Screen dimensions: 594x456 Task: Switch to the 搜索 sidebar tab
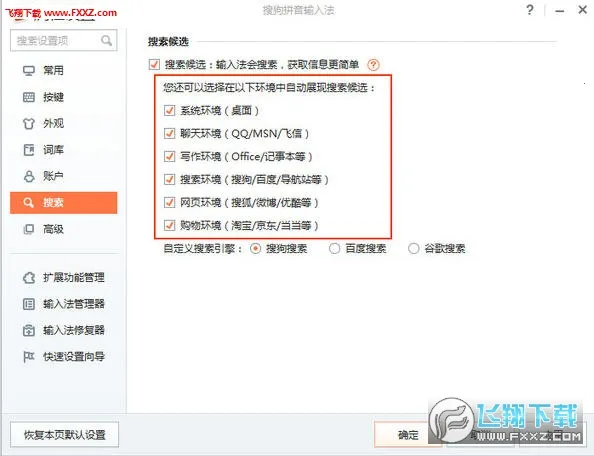64,203
